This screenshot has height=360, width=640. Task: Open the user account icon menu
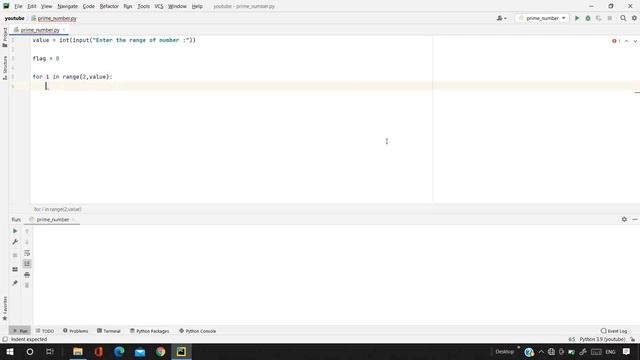[501, 18]
